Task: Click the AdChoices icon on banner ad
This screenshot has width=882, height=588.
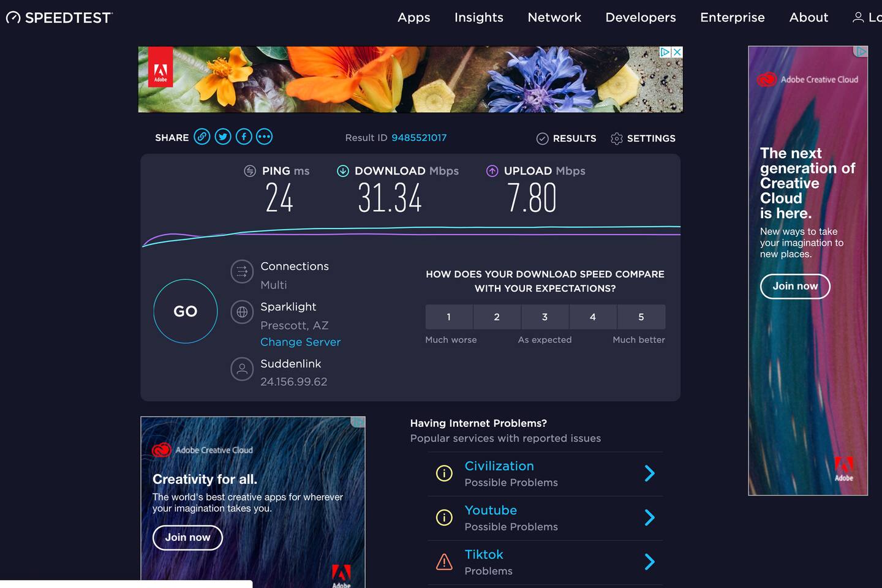Action: point(665,53)
